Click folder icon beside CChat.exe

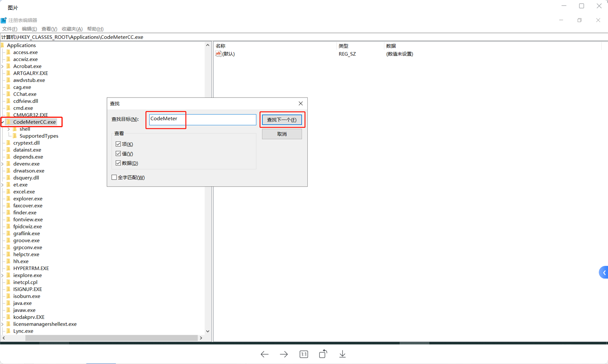pyautogui.click(x=9, y=94)
